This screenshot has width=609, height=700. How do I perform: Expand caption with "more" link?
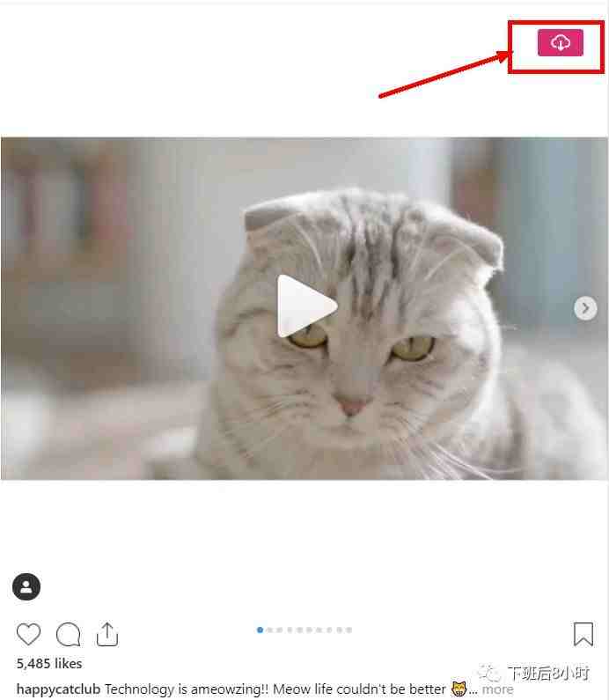(497, 689)
